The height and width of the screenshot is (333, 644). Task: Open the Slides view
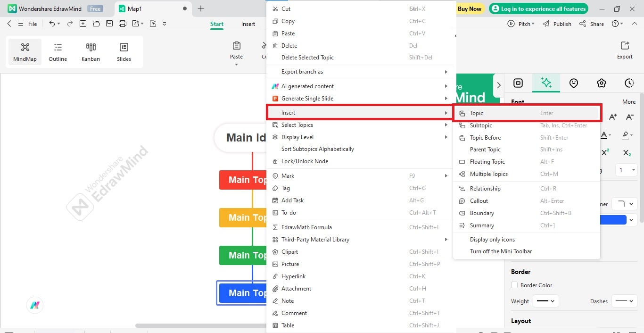pos(124,52)
